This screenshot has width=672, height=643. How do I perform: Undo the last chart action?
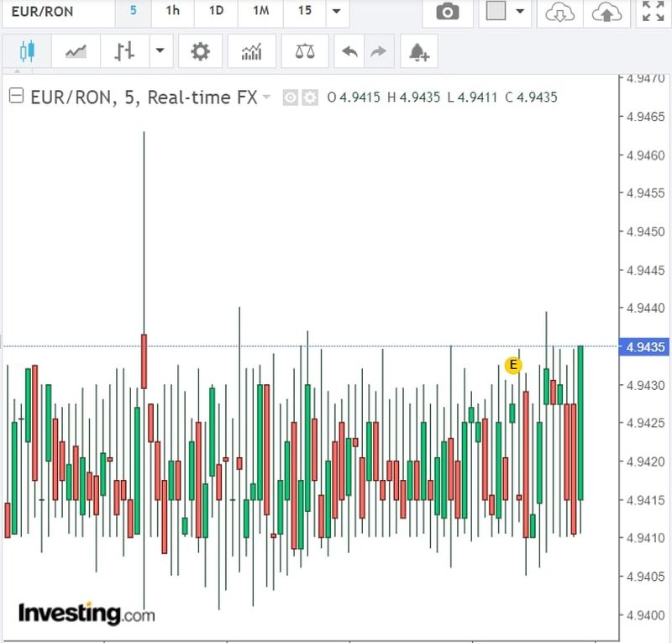coord(349,52)
